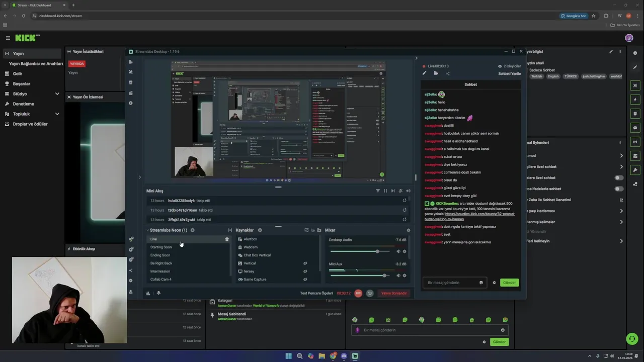This screenshot has height=362, width=644.
Task: Open Highlighter clapperboard icon in Streamlabs sidebar
Action: pos(131,93)
